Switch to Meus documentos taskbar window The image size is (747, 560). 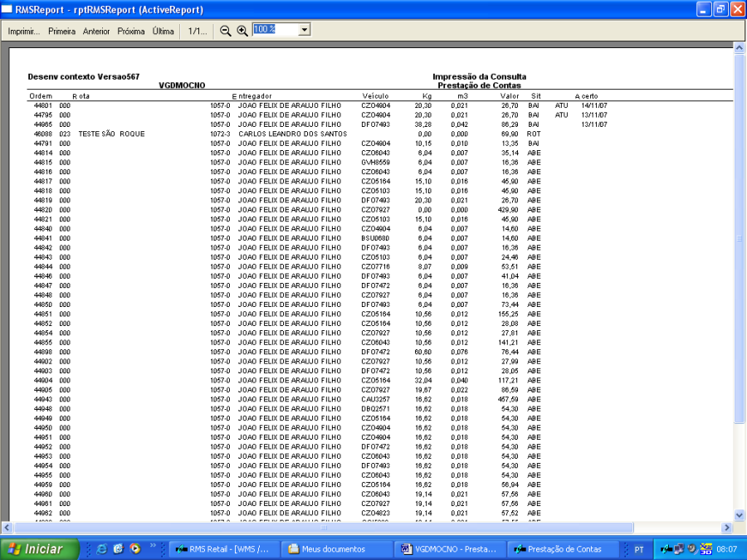(335, 549)
